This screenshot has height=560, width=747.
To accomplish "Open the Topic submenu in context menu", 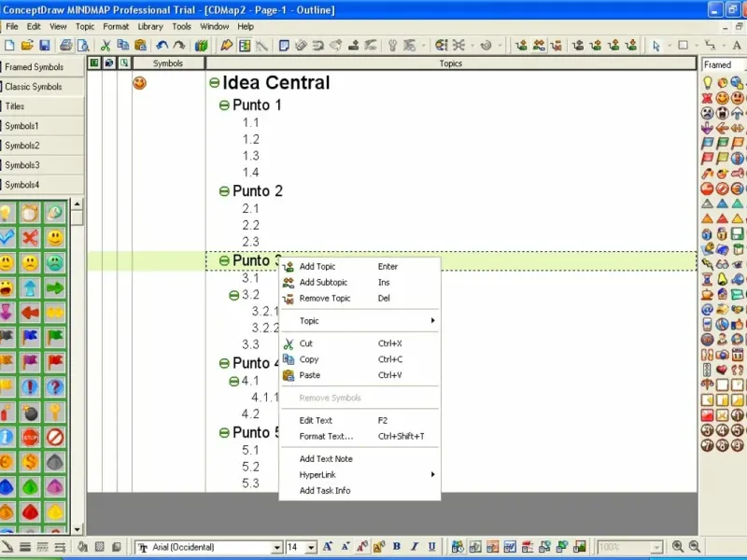I will click(359, 321).
